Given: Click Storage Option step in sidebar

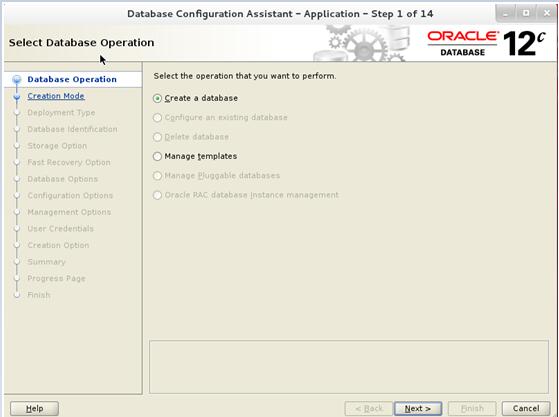Looking at the screenshot, I should (57, 146).
